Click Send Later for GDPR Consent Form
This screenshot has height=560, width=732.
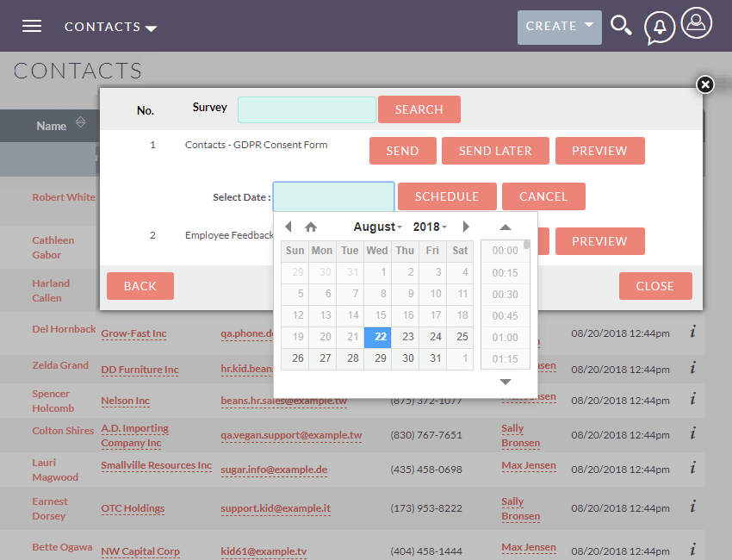coord(495,151)
